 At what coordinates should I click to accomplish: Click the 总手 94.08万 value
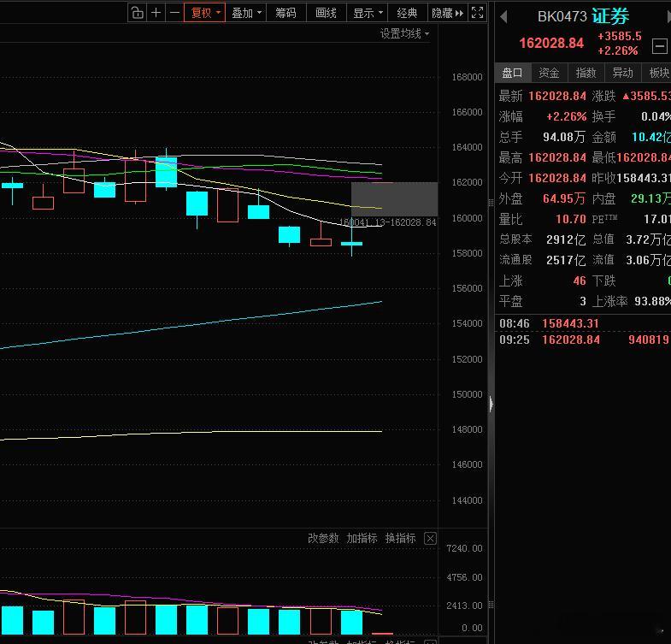pyautogui.click(x=564, y=137)
